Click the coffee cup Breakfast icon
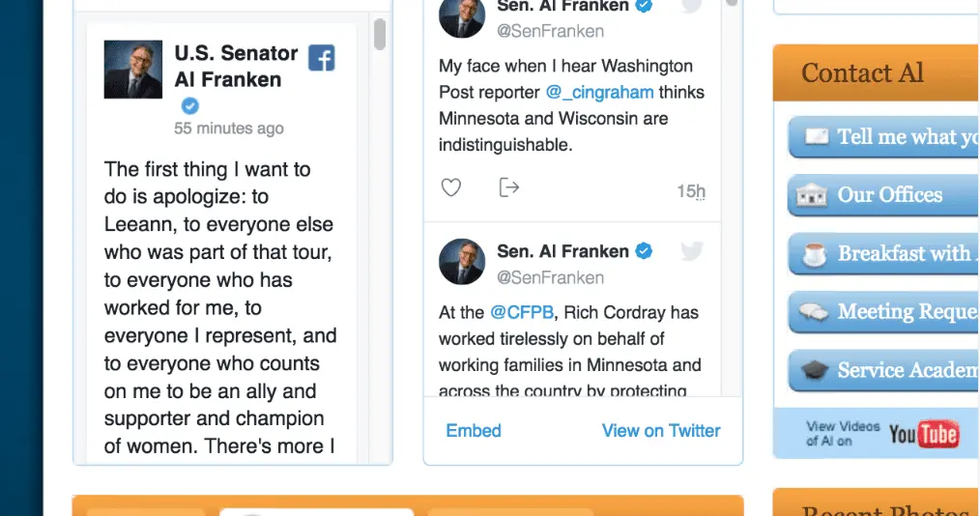The height and width of the screenshot is (516, 980). (x=815, y=255)
